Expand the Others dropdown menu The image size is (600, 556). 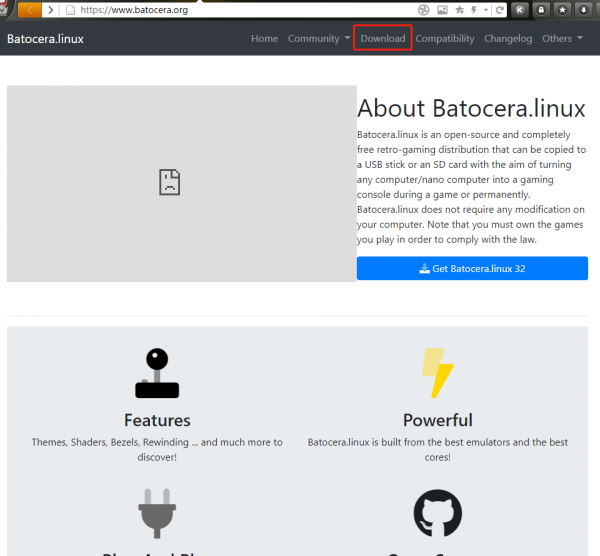coord(562,38)
